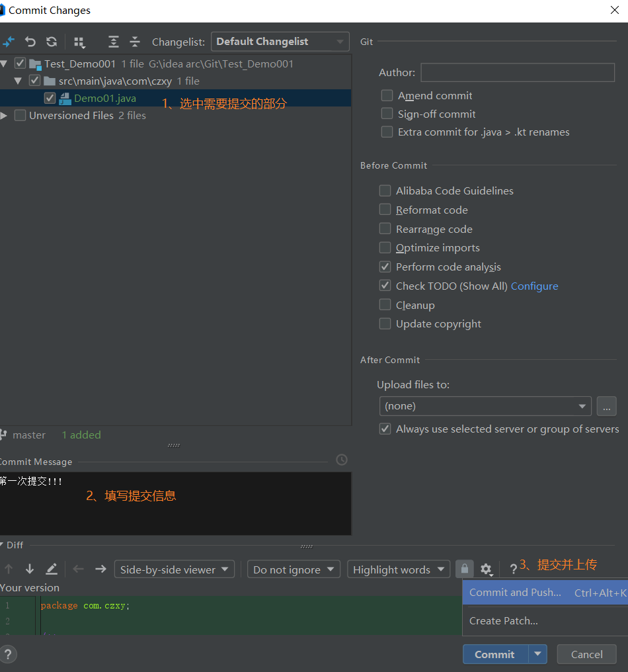Open the Side-by-side viewer dropdown
The width and height of the screenshot is (628, 672).
[175, 569]
